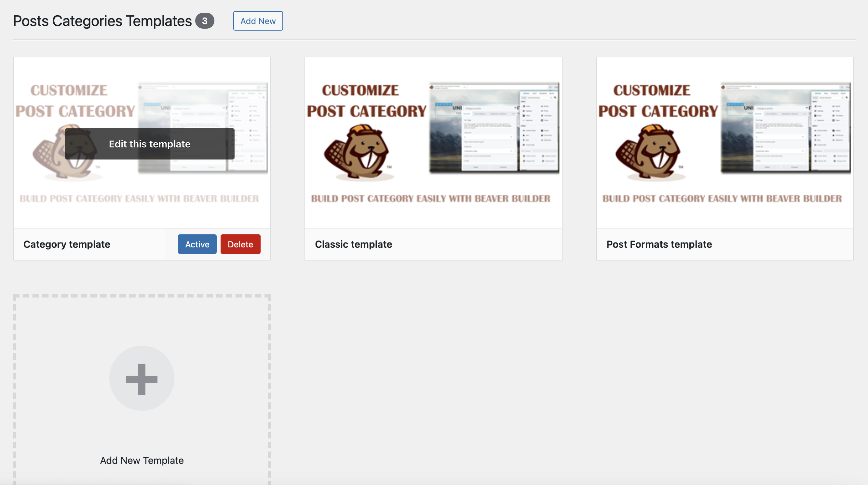Viewport: 868px width, 485px height.
Task: Click the blue Active button
Action: pos(197,244)
